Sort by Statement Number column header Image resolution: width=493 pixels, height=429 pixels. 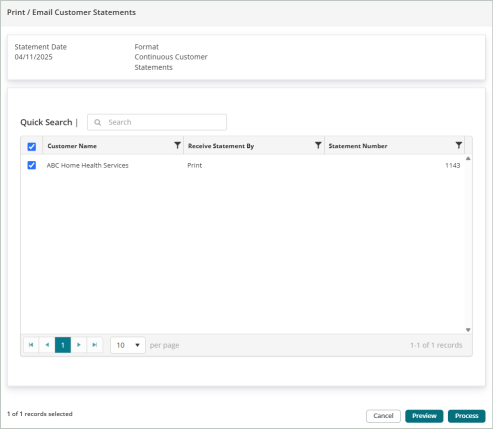[x=358, y=146]
